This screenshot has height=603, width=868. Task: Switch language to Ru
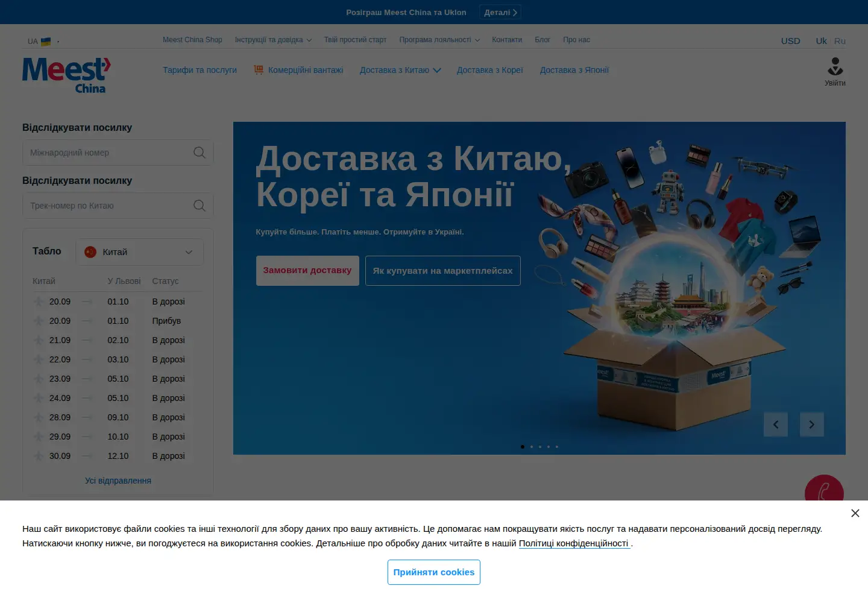(840, 41)
